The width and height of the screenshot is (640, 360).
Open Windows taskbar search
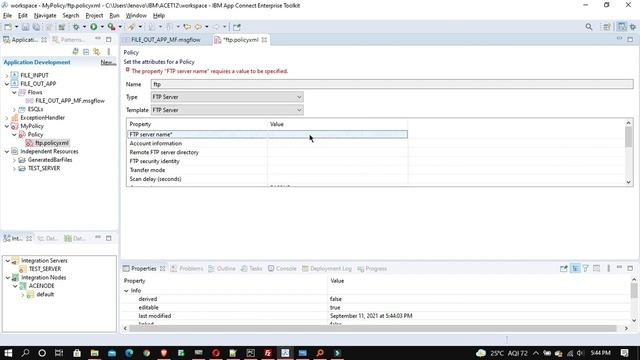[x=25, y=353]
